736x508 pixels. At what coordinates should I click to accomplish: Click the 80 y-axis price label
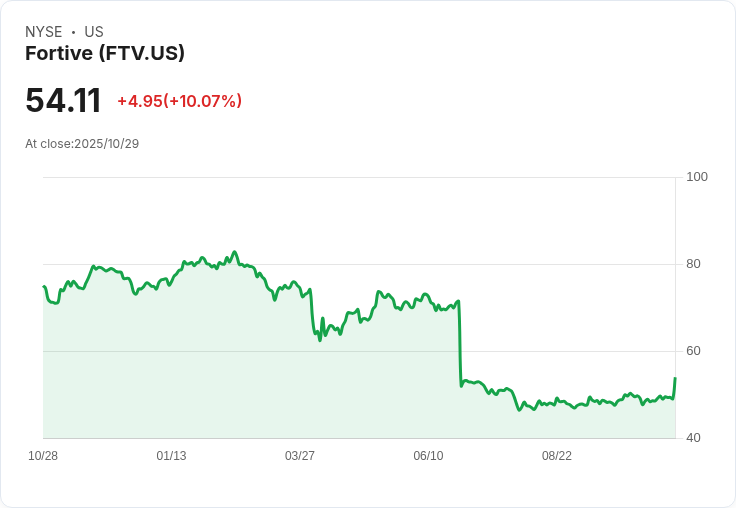[693, 264]
